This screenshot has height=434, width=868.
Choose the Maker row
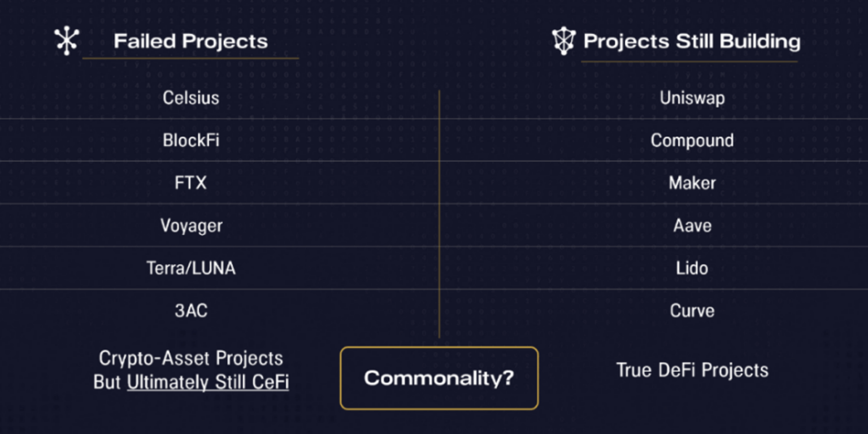pos(692,183)
